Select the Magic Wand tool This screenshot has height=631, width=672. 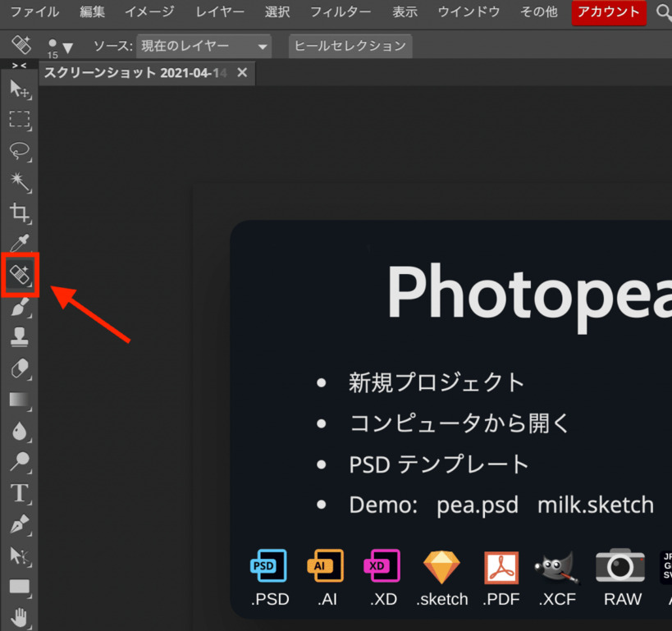tap(20, 182)
